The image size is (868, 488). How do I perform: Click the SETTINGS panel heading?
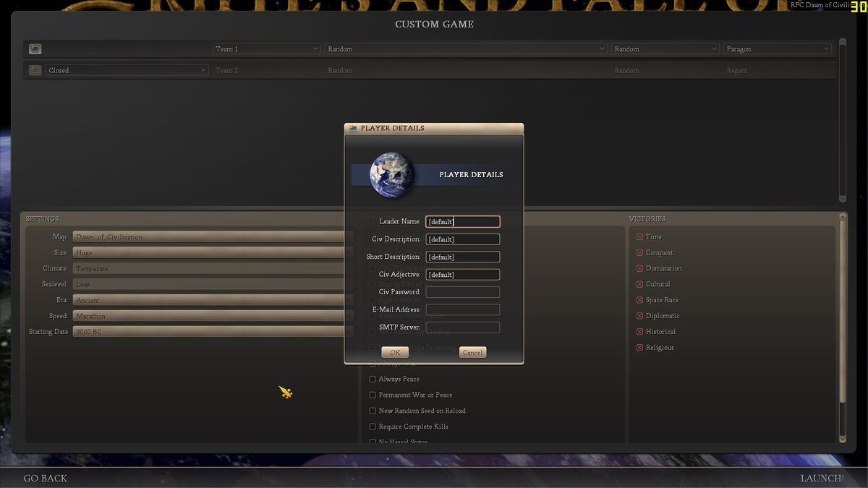[x=42, y=219]
